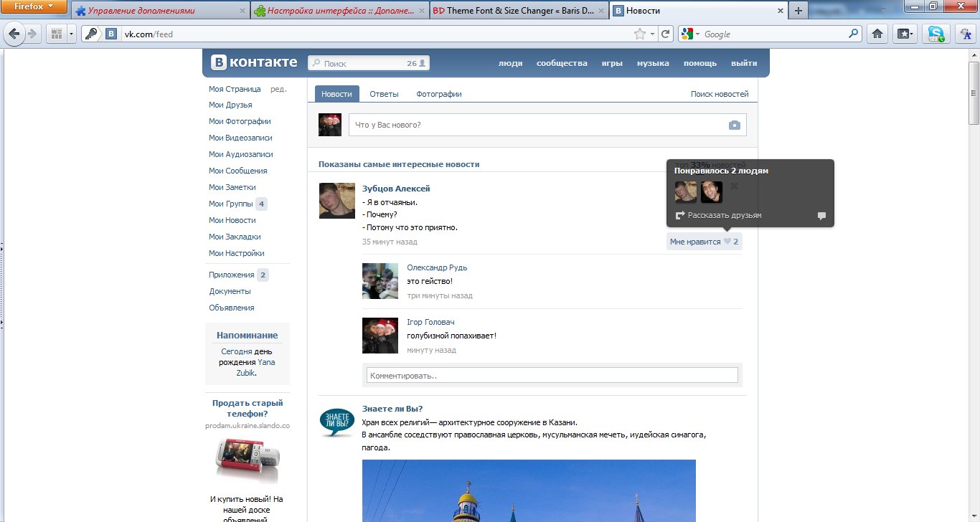
Task: Switch to the 'Ответы' tab
Action: pyautogui.click(x=384, y=94)
